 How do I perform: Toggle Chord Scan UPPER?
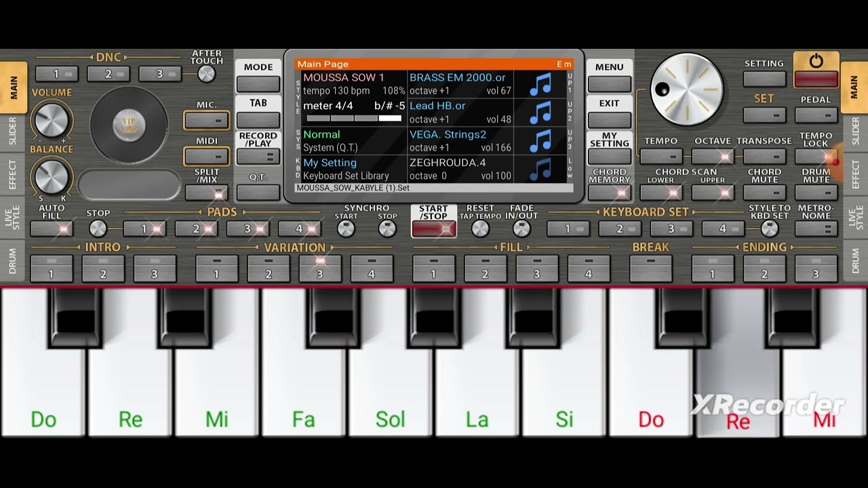tap(713, 192)
